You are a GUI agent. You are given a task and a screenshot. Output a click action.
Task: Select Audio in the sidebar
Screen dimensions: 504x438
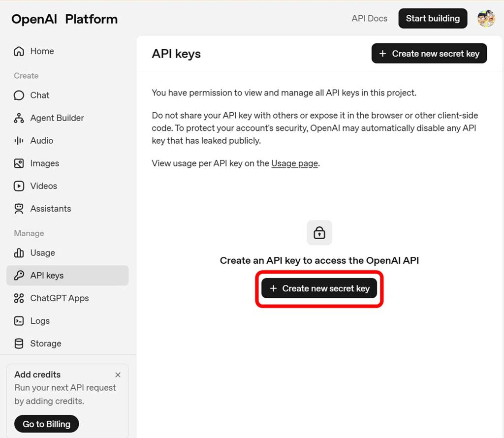[42, 141]
